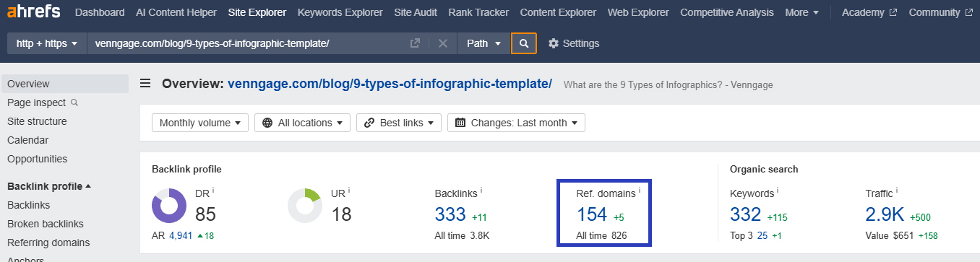Select Opportunities in the sidebar
980x262 pixels.
(37, 159)
